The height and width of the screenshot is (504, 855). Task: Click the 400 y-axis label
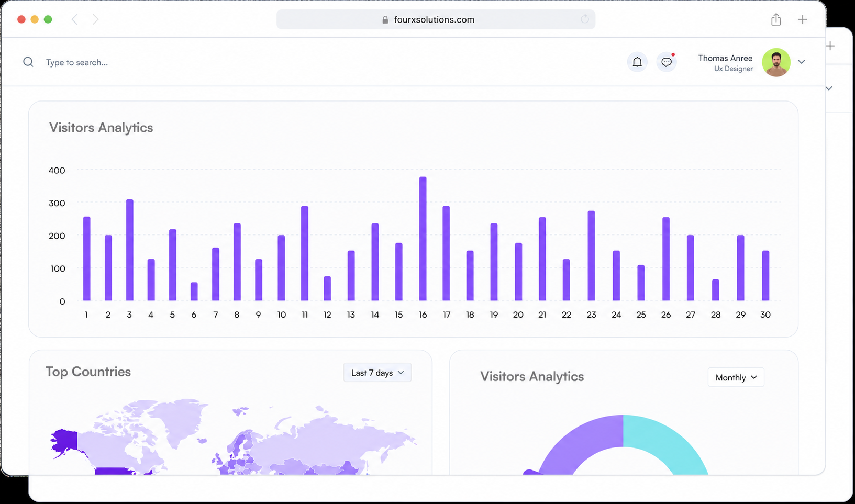(57, 170)
